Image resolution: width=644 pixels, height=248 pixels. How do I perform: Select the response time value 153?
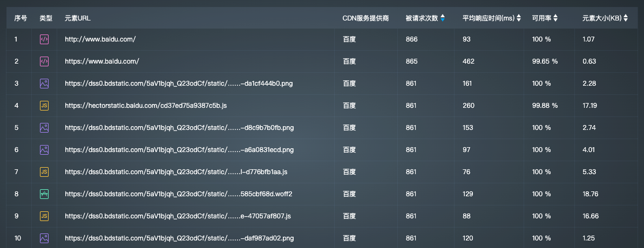point(468,128)
